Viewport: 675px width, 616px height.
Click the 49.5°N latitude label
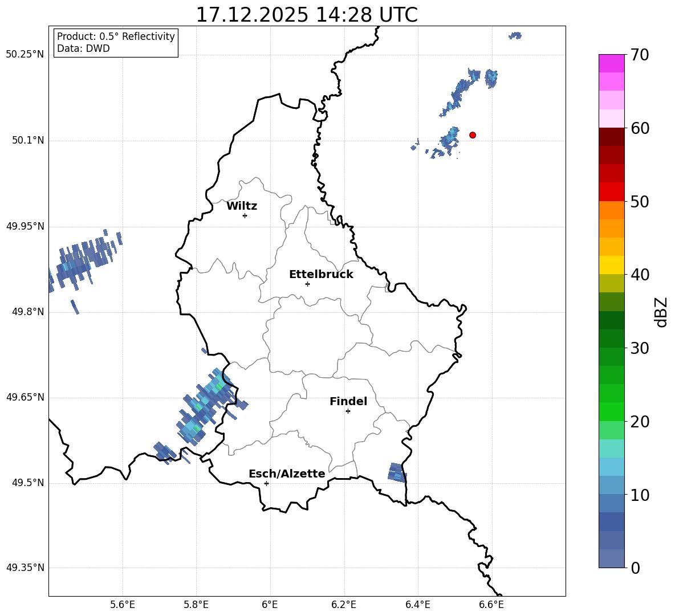[x=27, y=483]
